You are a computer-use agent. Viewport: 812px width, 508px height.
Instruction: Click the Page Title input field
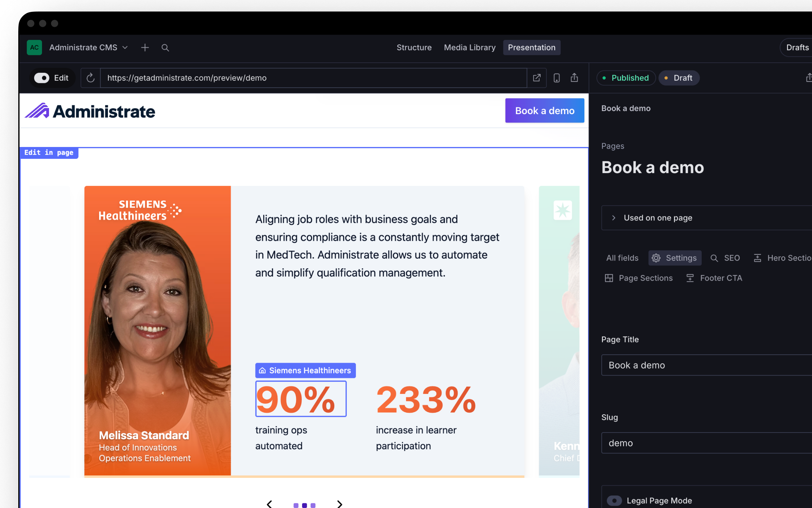pos(706,365)
